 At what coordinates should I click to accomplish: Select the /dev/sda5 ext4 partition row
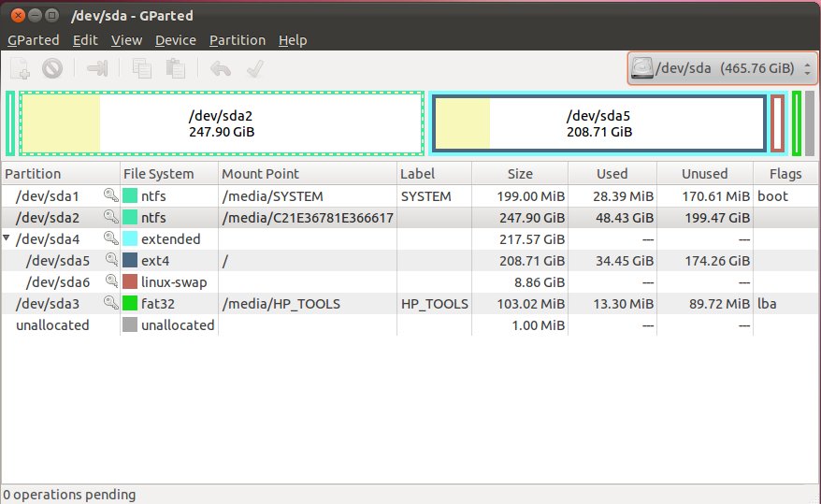click(410, 261)
